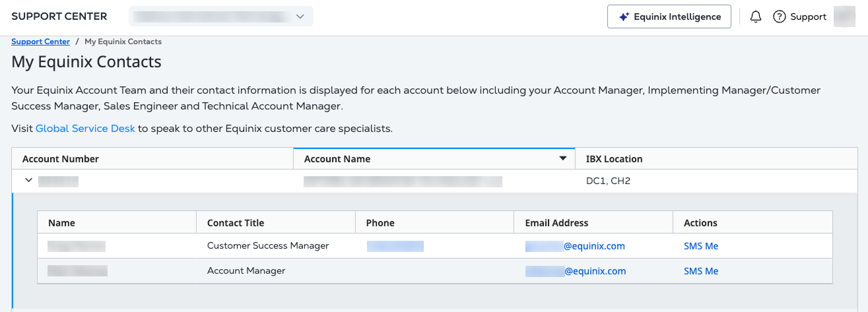The image size is (868, 312).
Task: Open the user profile avatar
Action: point(844,16)
